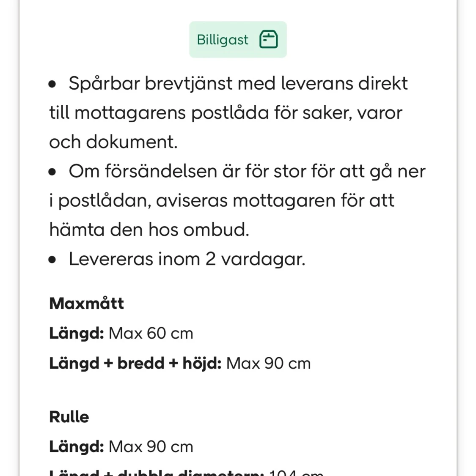Click the bullet dot before "Om försändelsen"

(52, 172)
